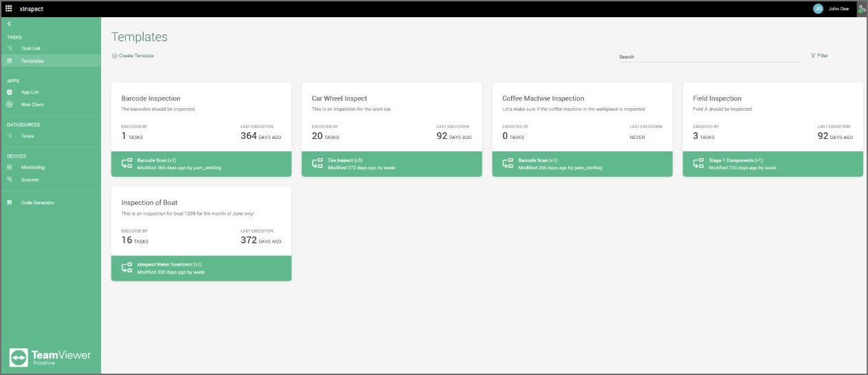This screenshot has width=868, height=375.
Task: Click the Task List icon in sidebar
Action: coord(10,48)
